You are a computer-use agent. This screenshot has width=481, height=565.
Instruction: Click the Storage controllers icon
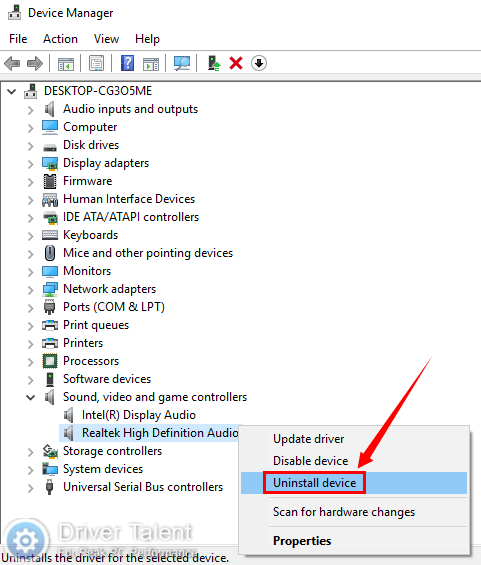point(50,451)
